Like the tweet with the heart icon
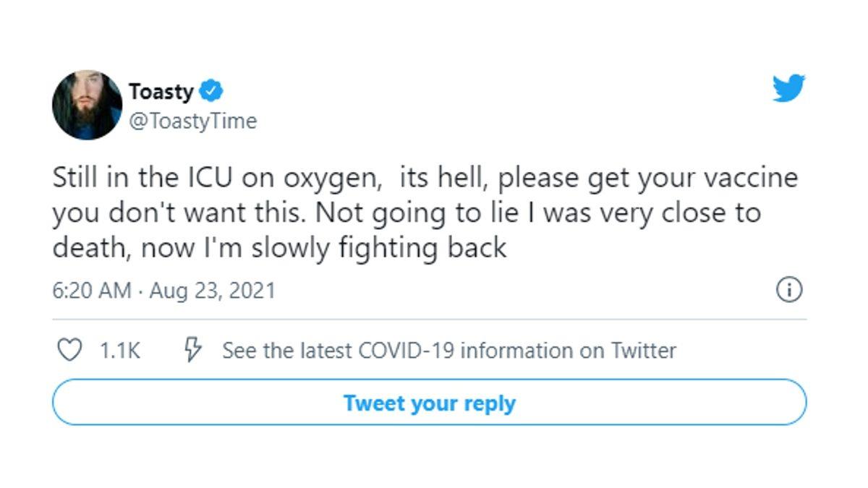This screenshot has height=488, width=868. pyautogui.click(x=69, y=351)
